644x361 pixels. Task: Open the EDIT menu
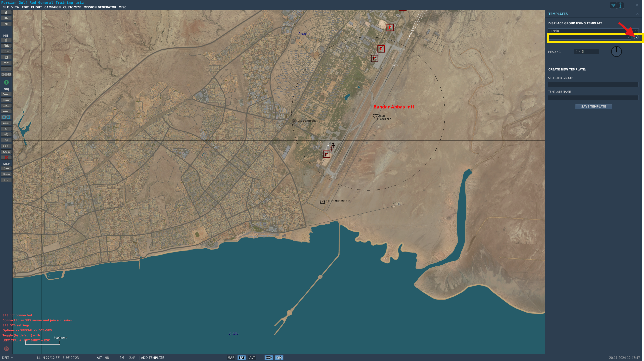25,7
